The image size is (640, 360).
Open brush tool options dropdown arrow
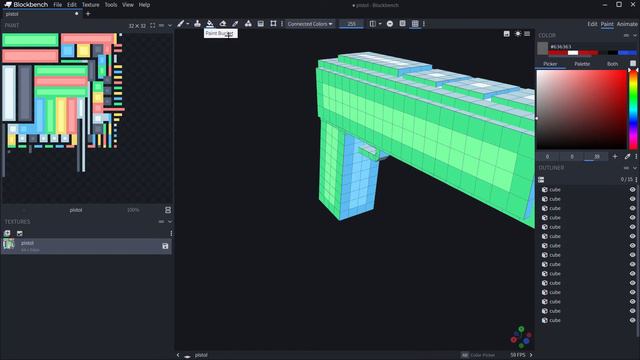click(x=188, y=24)
